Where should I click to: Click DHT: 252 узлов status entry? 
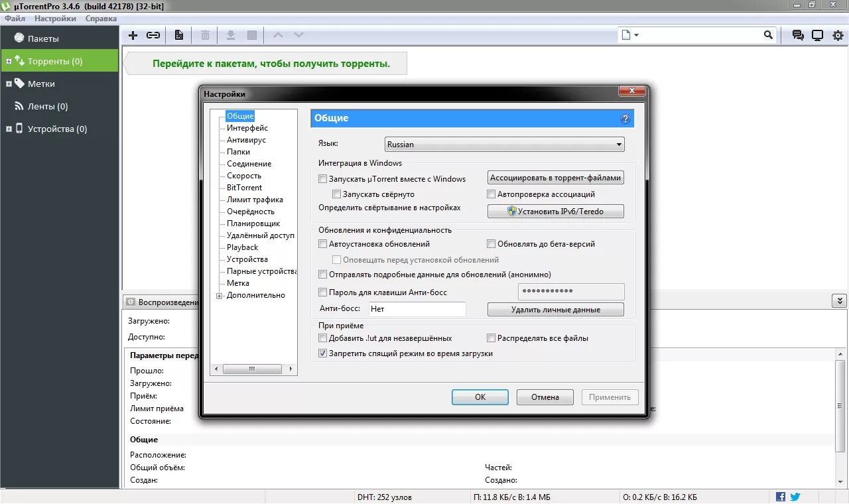click(x=385, y=497)
